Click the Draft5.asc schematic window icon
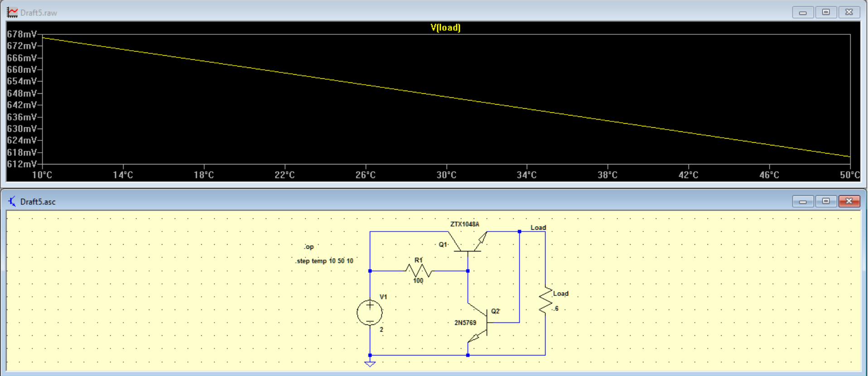Screen dimensions: 868x376 [12, 201]
